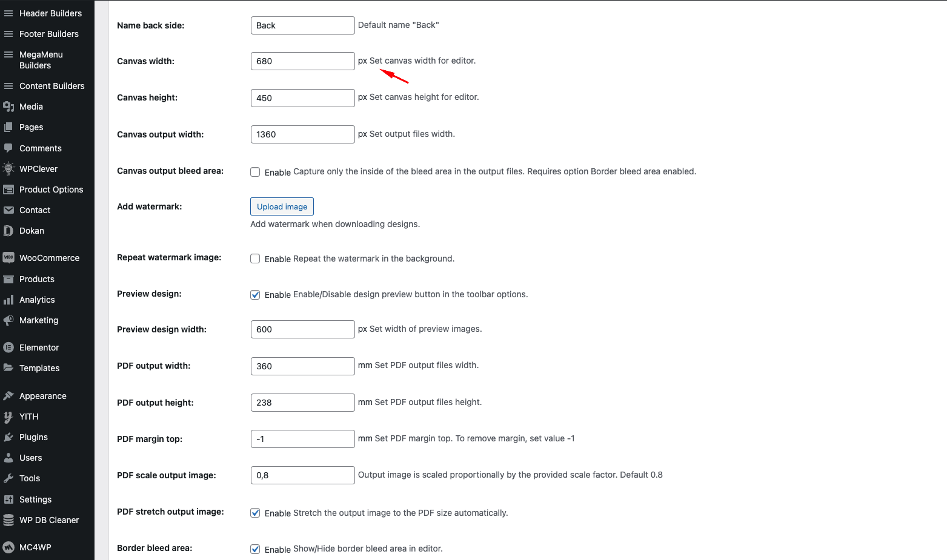The image size is (947, 560).
Task: Click the PDF margin top field
Action: (302, 439)
